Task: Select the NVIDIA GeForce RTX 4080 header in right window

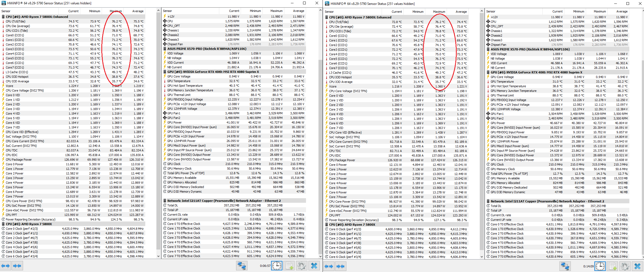Action: (x=557, y=72)
